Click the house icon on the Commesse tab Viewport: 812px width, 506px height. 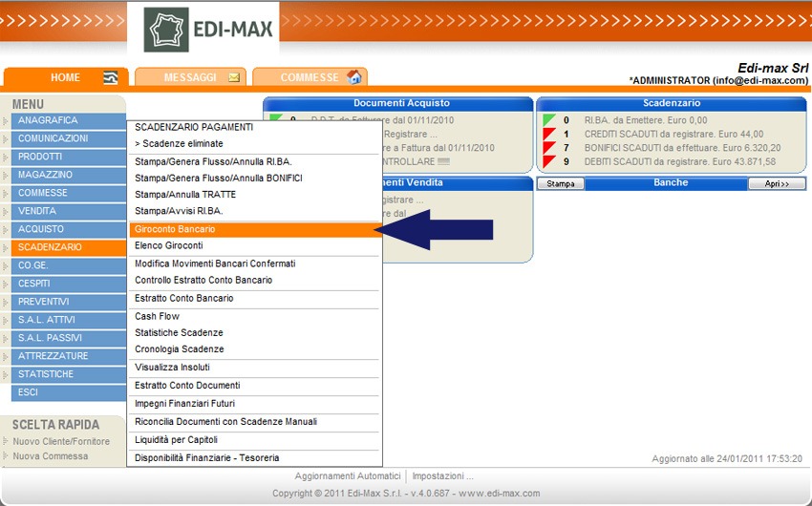(x=353, y=77)
